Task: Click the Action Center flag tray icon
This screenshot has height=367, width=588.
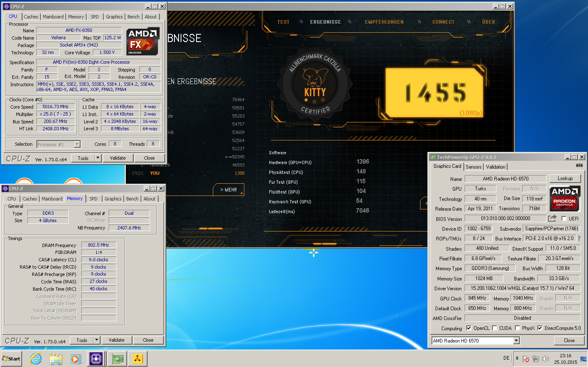Action: (526, 359)
